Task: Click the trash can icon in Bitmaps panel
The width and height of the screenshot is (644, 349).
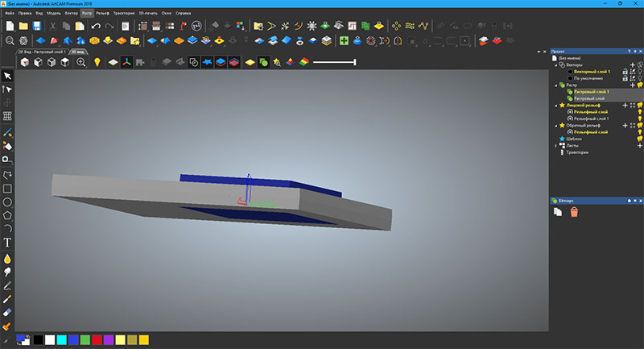Action: [574, 212]
